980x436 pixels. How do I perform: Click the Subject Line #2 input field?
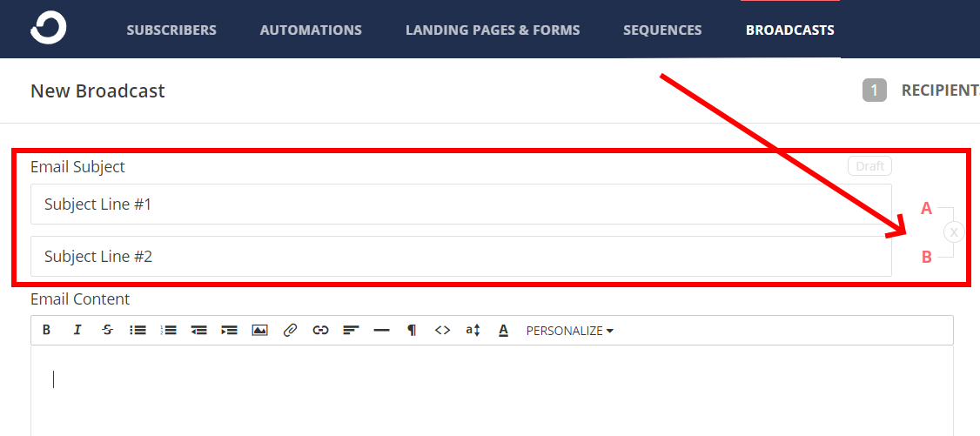pyautogui.click(x=461, y=256)
